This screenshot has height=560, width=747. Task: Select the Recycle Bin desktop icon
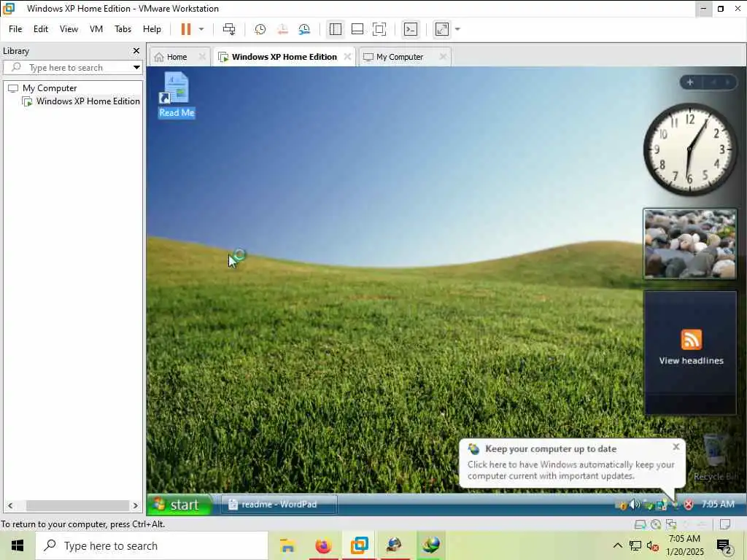click(x=715, y=458)
